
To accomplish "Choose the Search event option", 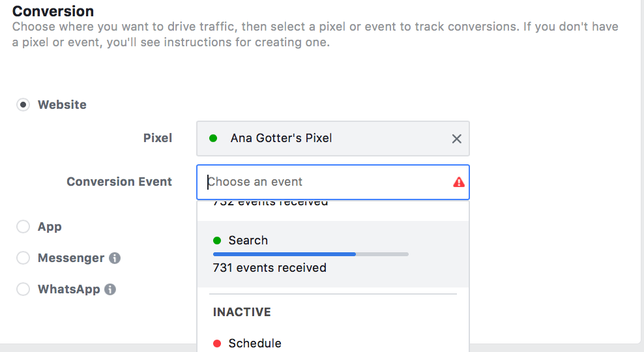I will pos(332,254).
